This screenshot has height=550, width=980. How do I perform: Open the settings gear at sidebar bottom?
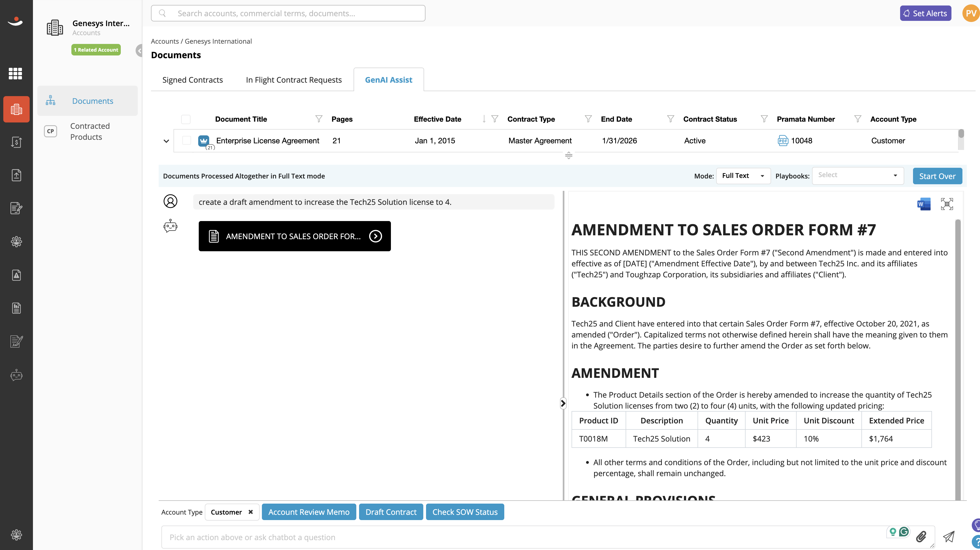click(x=16, y=535)
